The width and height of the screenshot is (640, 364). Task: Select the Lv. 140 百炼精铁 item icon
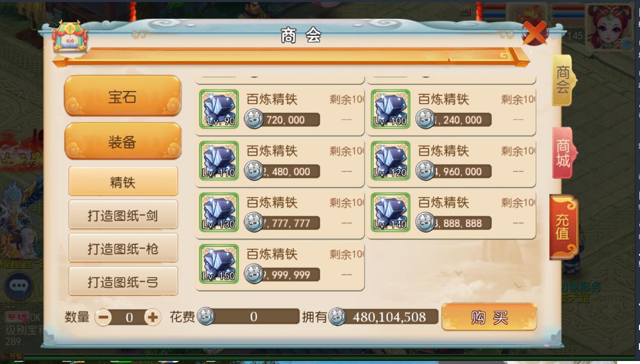[x=391, y=212]
